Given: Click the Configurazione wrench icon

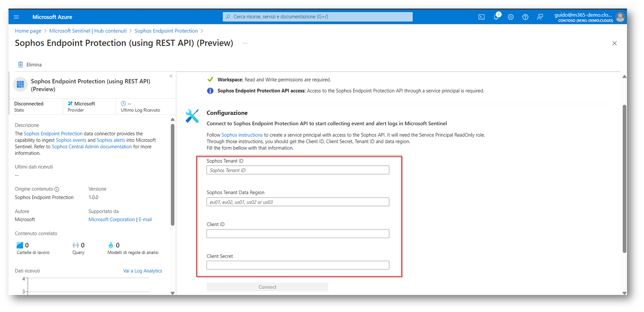Looking at the screenshot, I should [x=192, y=116].
